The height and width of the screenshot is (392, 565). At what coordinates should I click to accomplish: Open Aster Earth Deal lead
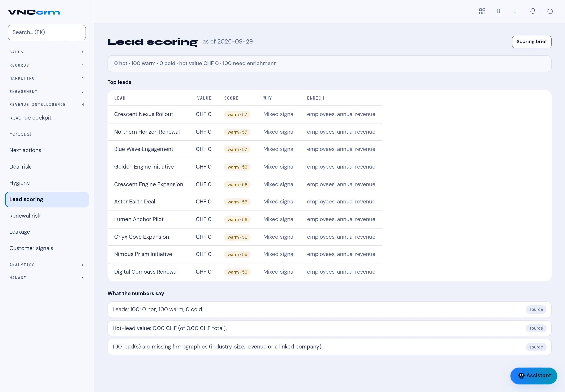click(135, 202)
